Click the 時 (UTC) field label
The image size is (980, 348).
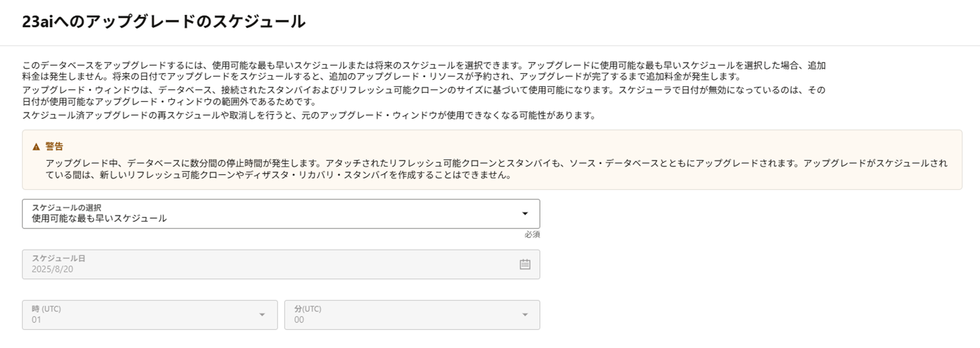pos(46,309)
